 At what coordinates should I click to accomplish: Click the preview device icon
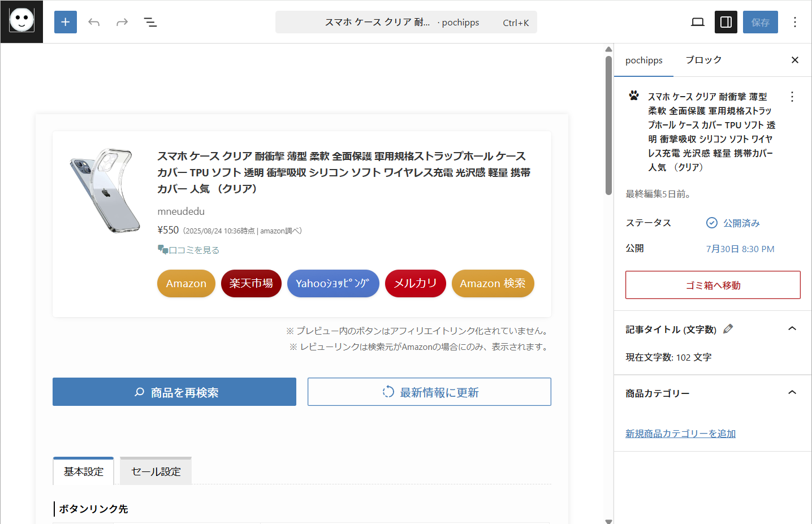[698, 22]
